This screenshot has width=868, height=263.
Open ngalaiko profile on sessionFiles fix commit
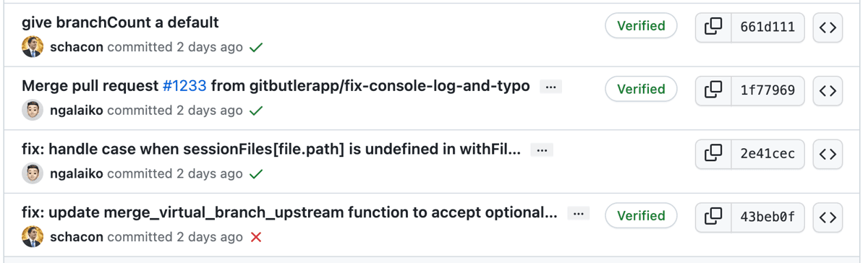(x=76, y=173)
